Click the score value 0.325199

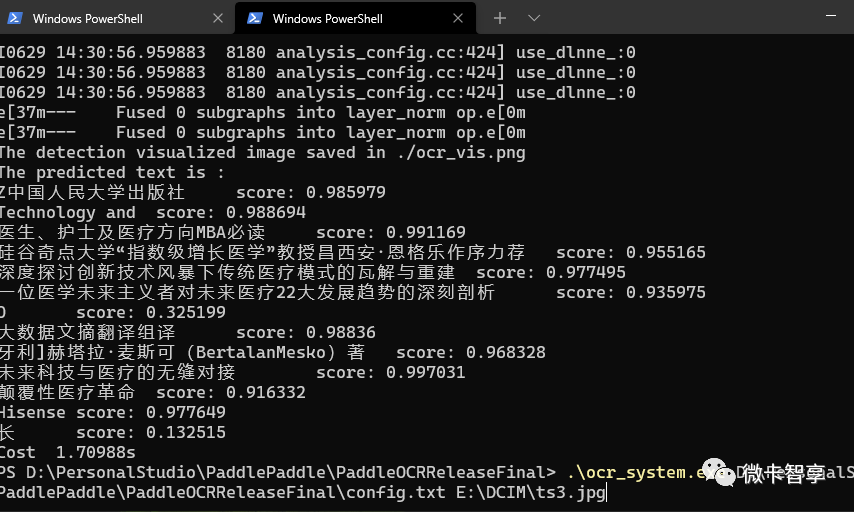point(186,313)
